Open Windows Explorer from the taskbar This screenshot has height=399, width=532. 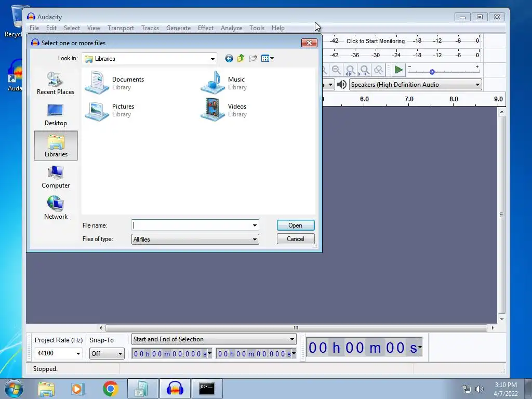point(46,389)
